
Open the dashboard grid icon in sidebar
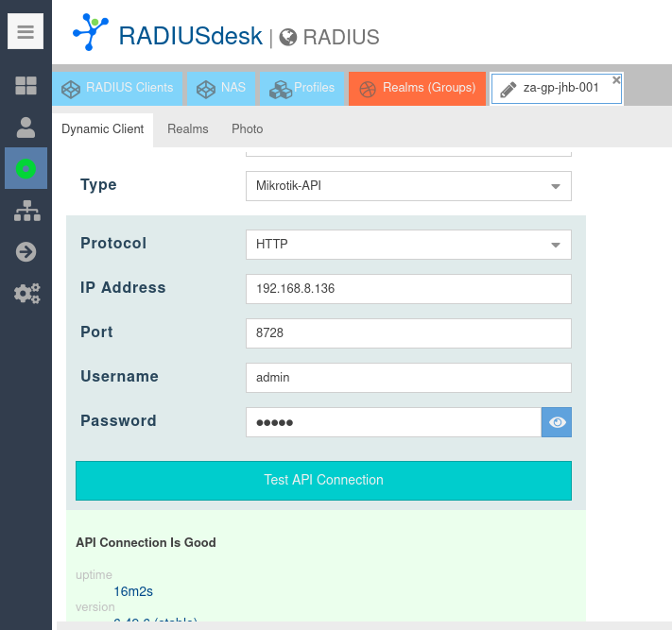(x=26, y=86)
